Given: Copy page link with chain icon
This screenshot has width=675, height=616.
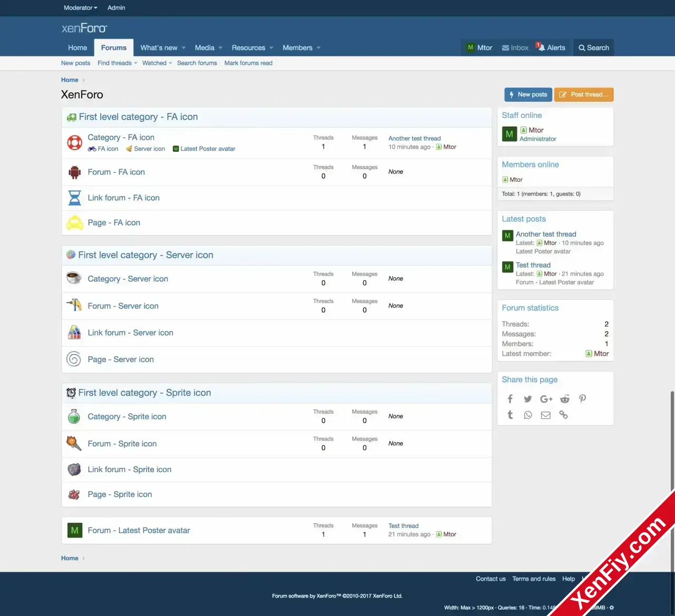Looking at the screenshot, I should click(564, 415).
